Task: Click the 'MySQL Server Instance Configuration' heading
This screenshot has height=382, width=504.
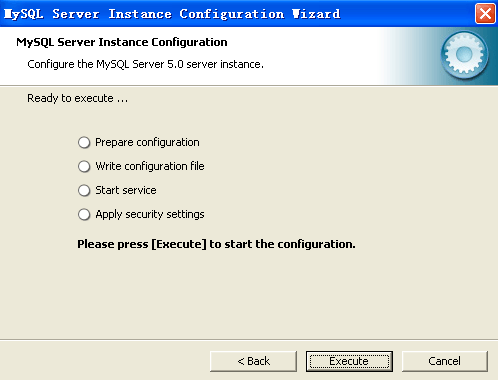Action: [122, 42]
